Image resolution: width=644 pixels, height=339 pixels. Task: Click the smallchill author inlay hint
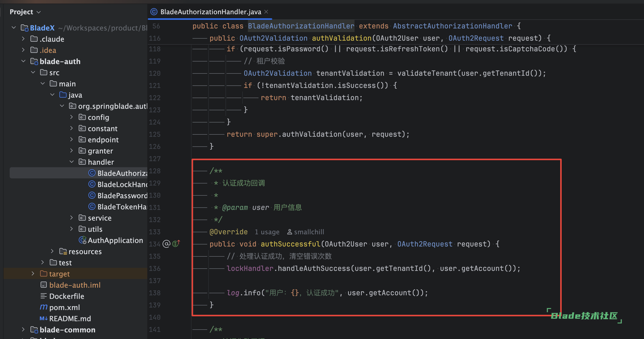[x=306, y=232]
